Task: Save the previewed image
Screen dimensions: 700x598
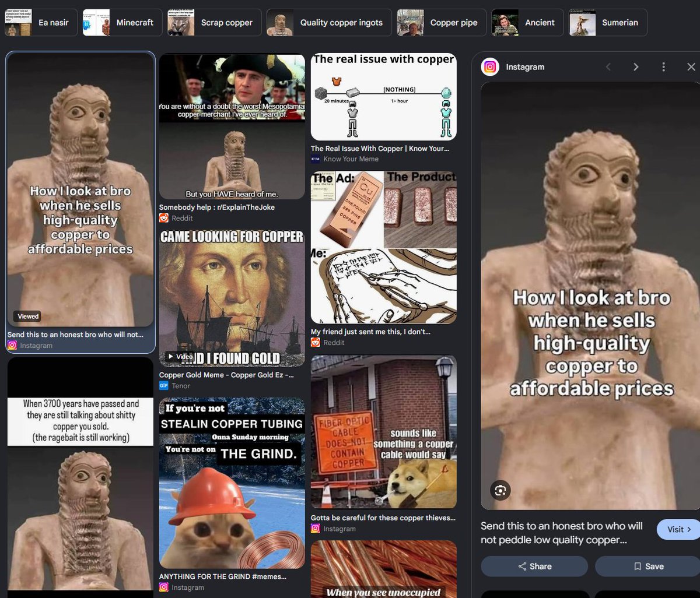Action: pyautogui.click(x=647, y=567)
